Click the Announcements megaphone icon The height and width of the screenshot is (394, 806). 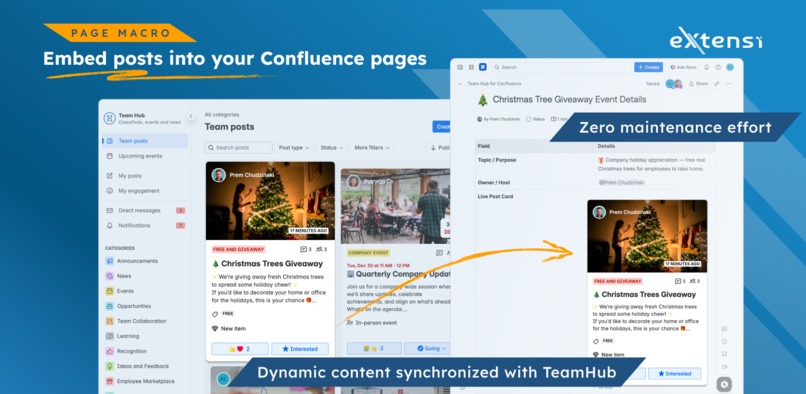tap(109, 261)
